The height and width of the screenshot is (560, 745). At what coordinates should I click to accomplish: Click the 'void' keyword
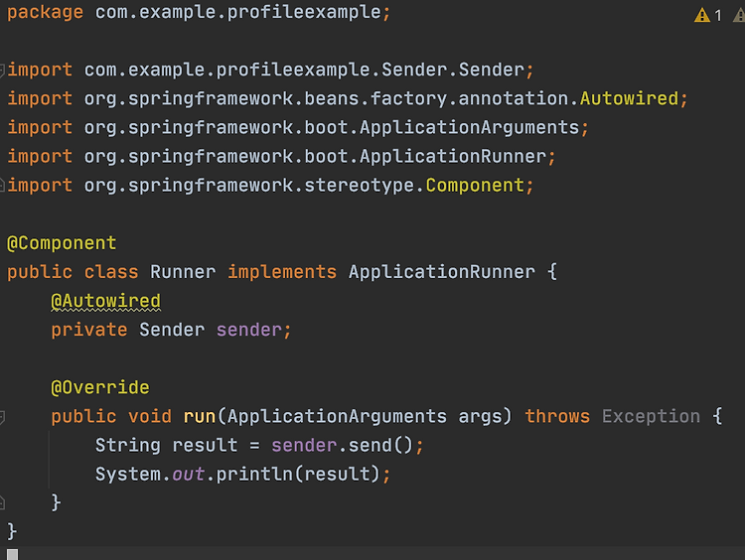[x=150, y=417]
